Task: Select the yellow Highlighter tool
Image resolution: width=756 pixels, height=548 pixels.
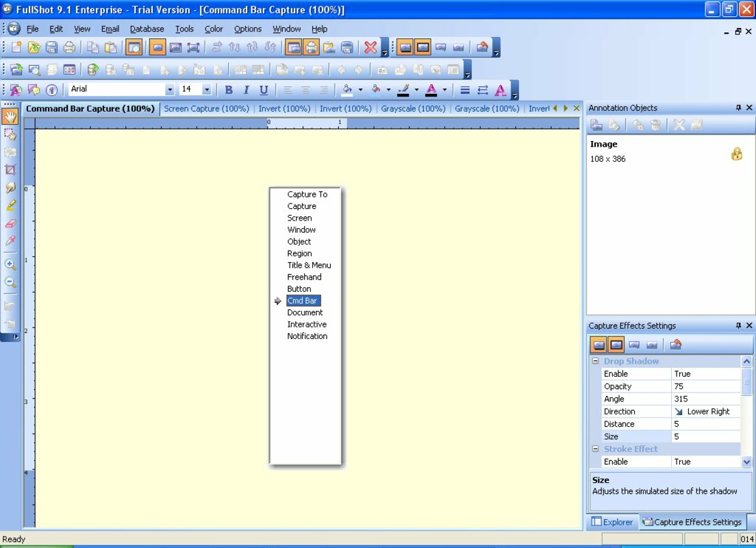Action: (10, 206)
